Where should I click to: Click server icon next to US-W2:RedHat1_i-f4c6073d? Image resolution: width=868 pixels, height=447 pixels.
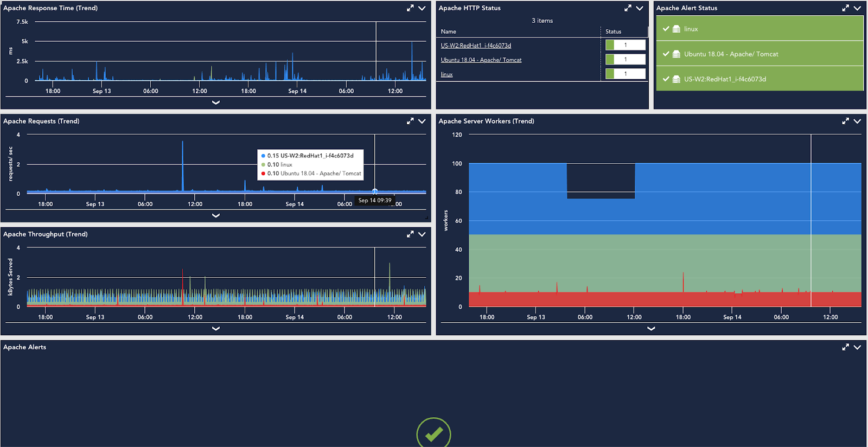[x=676, y=79]
